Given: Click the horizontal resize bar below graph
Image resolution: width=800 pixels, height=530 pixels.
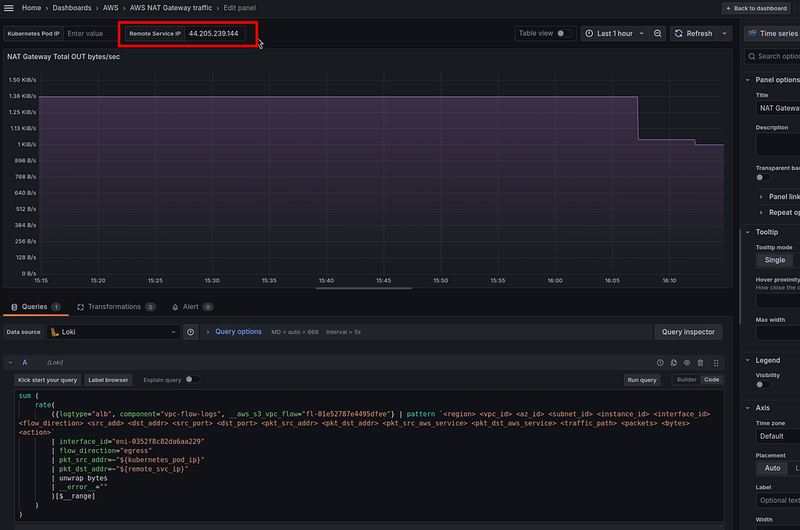Looking at the screenshot, I should [363, 288].
